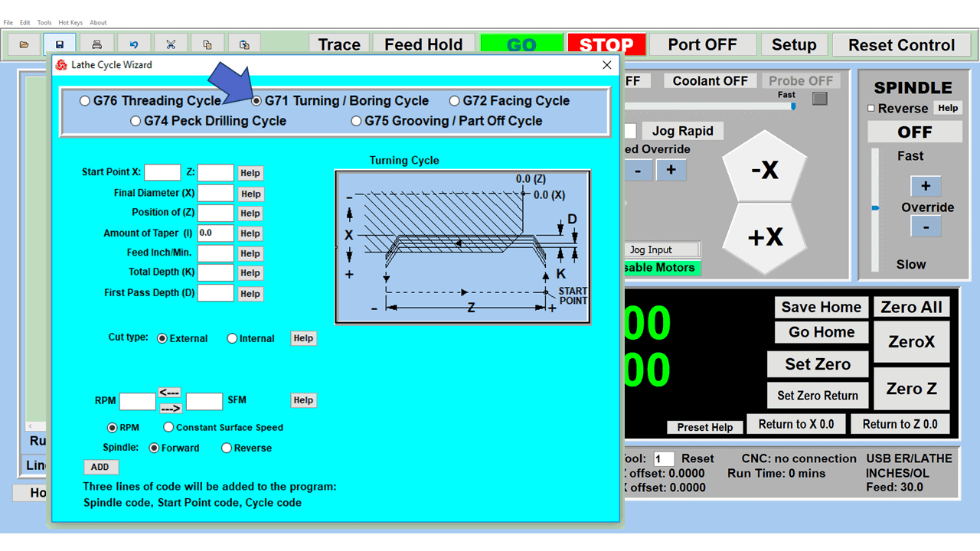Click the Zero All button
Viewport: 980px width, 551px height.
point(911,307)
